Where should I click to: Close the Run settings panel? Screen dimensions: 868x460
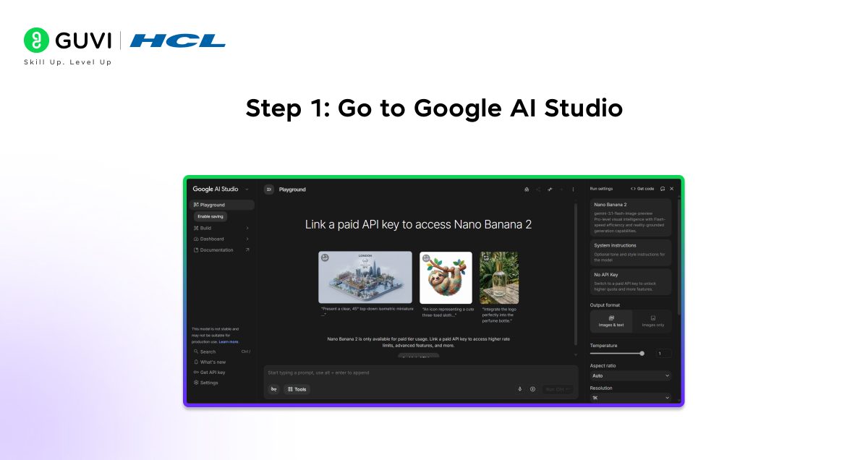671,189
